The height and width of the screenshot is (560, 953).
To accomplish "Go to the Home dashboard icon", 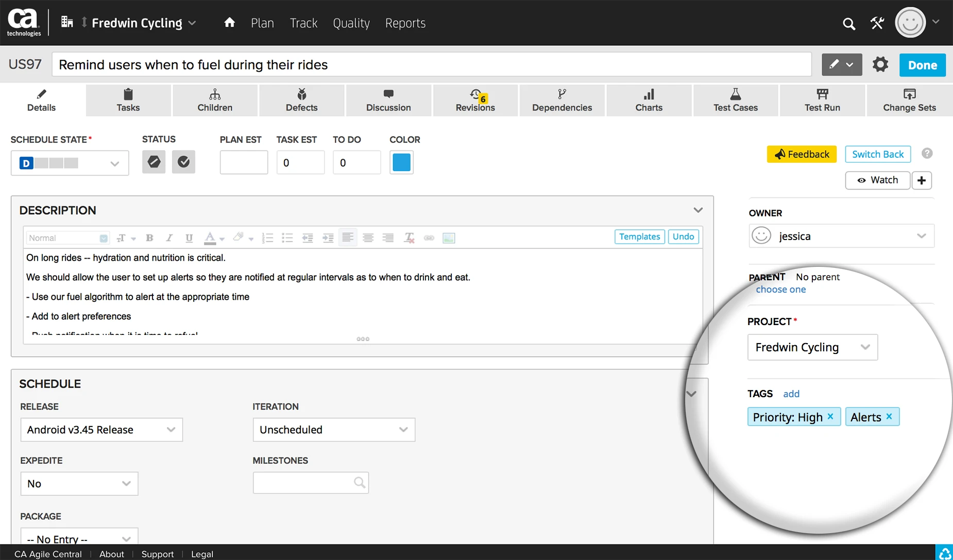I will [x=230, y=23].
